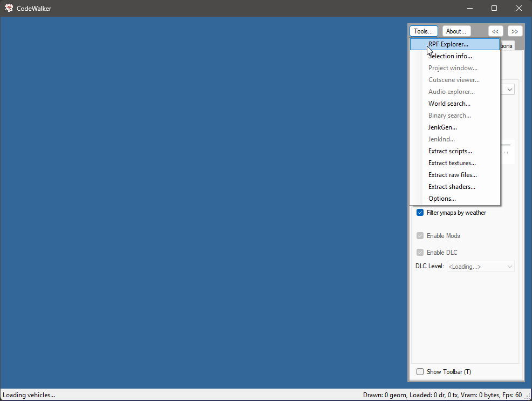The height and width of the screenshot is (401, 532).
Task: Click the CodeWalker app icon in title bar
Action: click(9, 8)
